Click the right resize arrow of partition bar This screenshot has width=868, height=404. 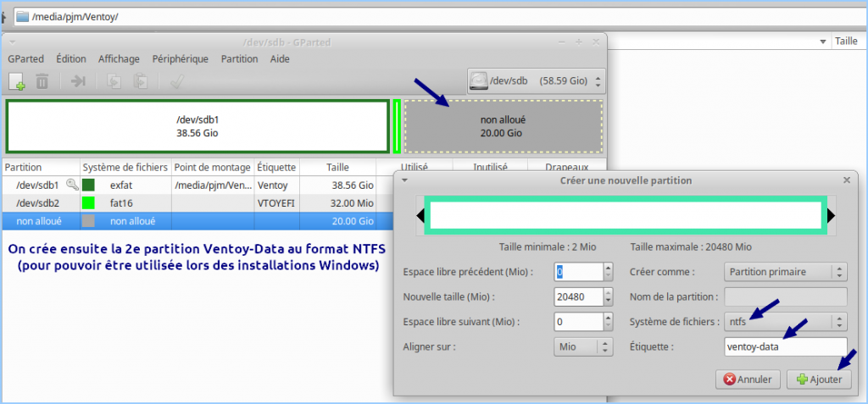pos(831,216)
